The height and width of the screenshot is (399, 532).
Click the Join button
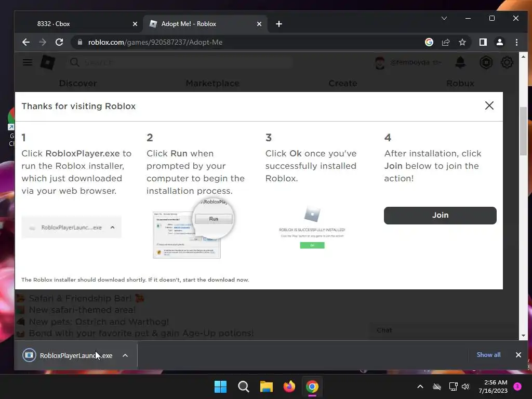pyautogui.click(x=440, y=215)
